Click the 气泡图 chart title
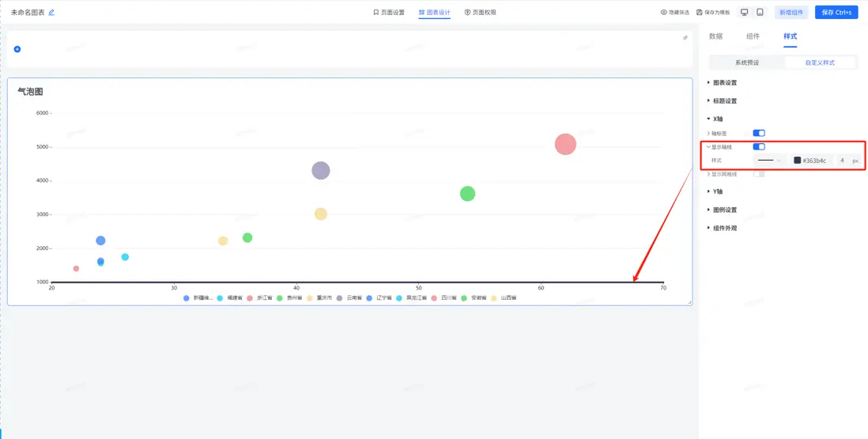 coord(31,92)
